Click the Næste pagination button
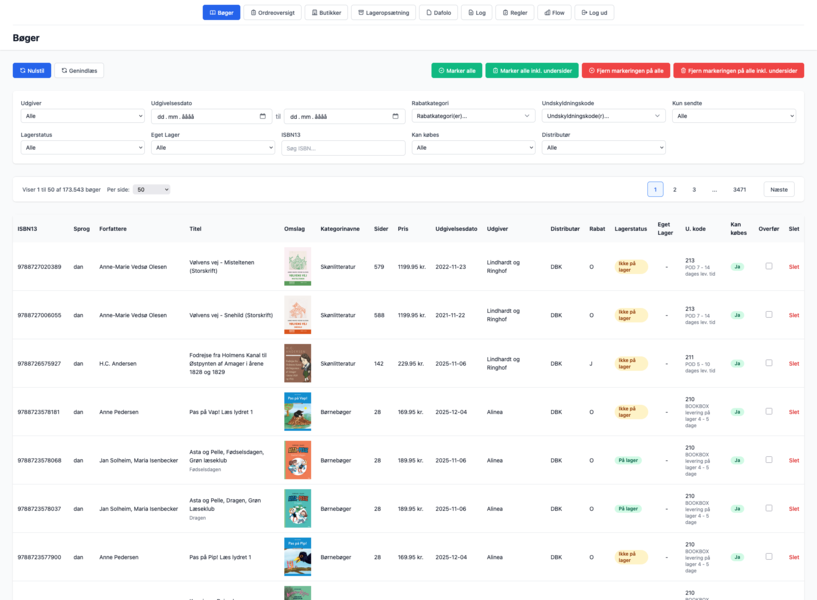Viewport: 817px width, 600px height. coord(778,189)
